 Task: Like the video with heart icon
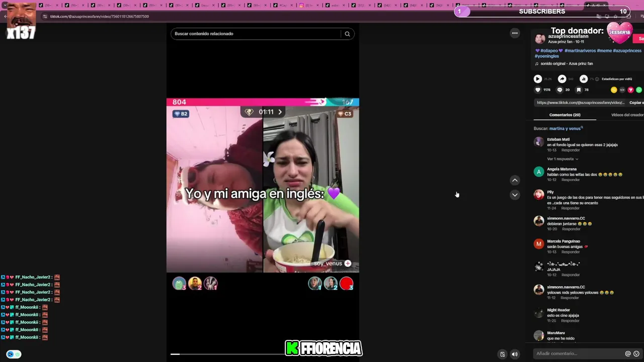coord(538,90)
